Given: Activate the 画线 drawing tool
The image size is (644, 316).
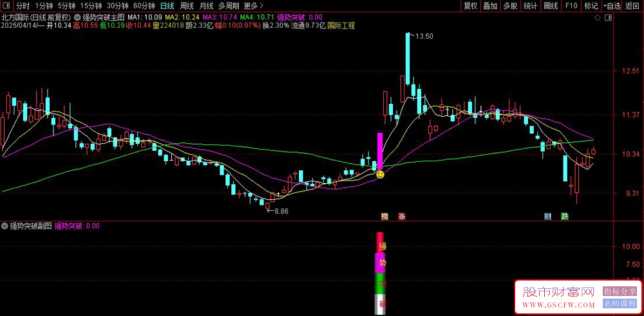Looking at the screenshot, I should click(x=551, y=6).
